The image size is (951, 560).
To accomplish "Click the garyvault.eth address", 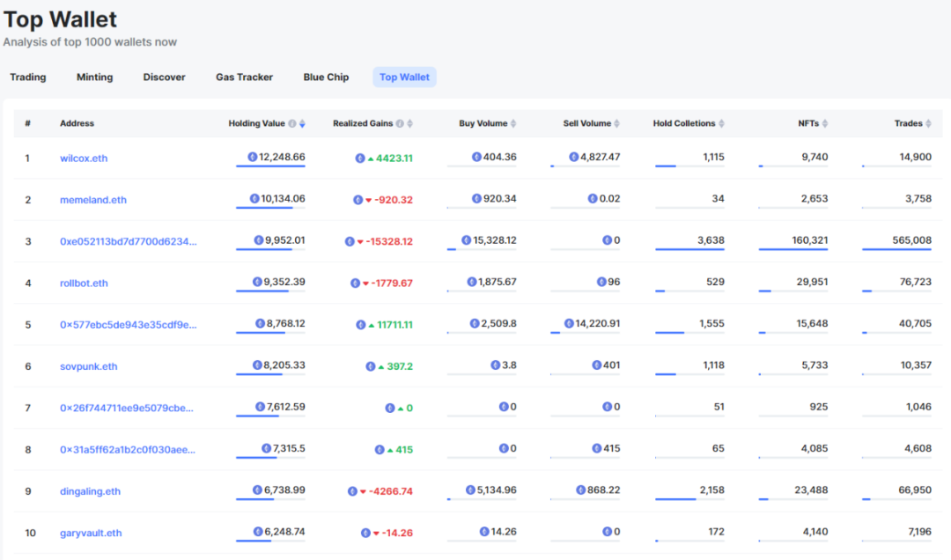I will point(91,534).
